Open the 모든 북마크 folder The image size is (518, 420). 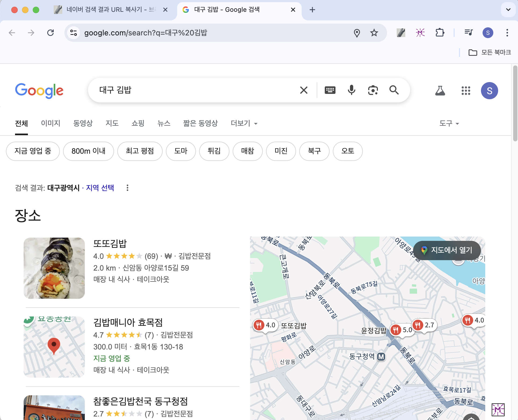point(490,52)
